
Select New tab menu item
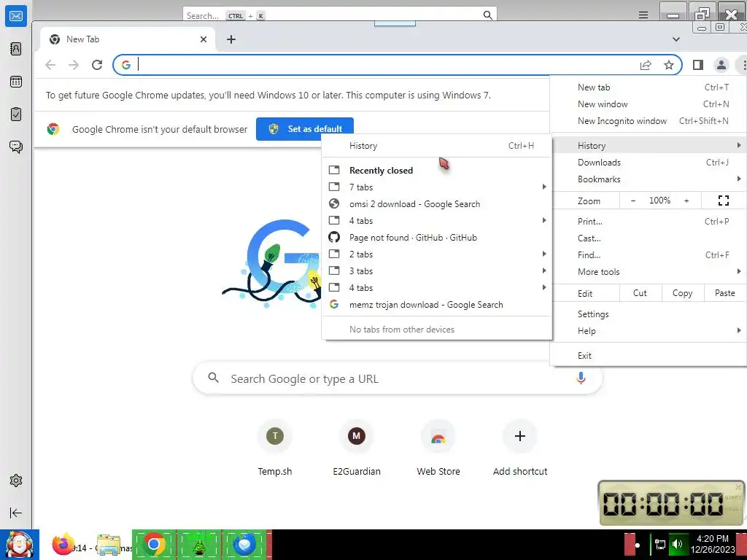[x=649, y=87]
